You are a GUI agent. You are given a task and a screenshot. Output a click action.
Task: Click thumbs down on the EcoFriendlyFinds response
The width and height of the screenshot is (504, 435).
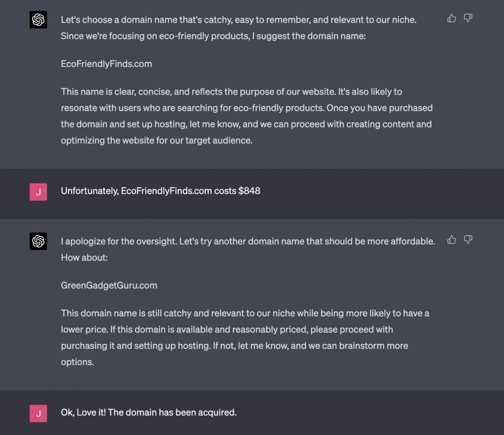(x=468, y=18)
